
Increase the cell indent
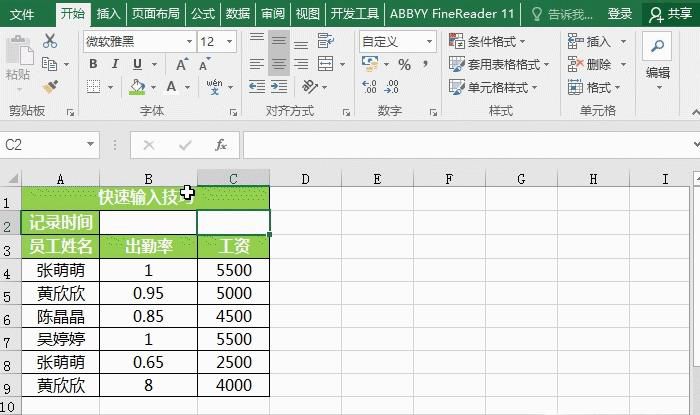pyautogui.click(x=279, y=87)
